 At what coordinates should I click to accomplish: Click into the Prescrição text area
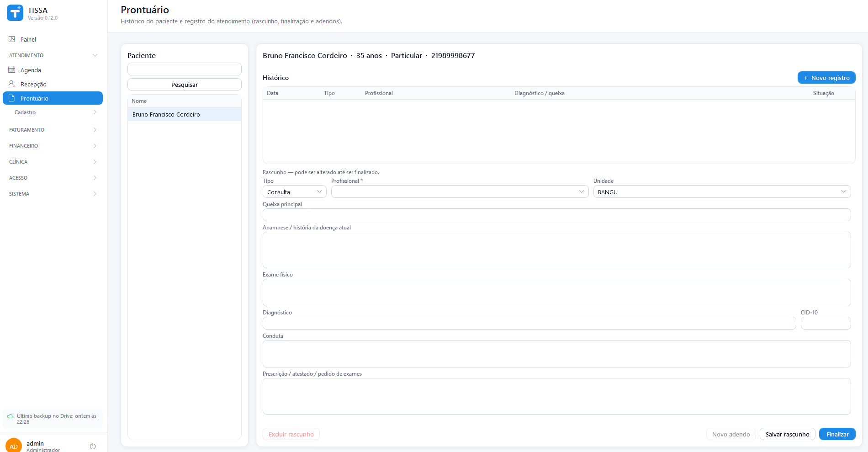coord(556,396)
